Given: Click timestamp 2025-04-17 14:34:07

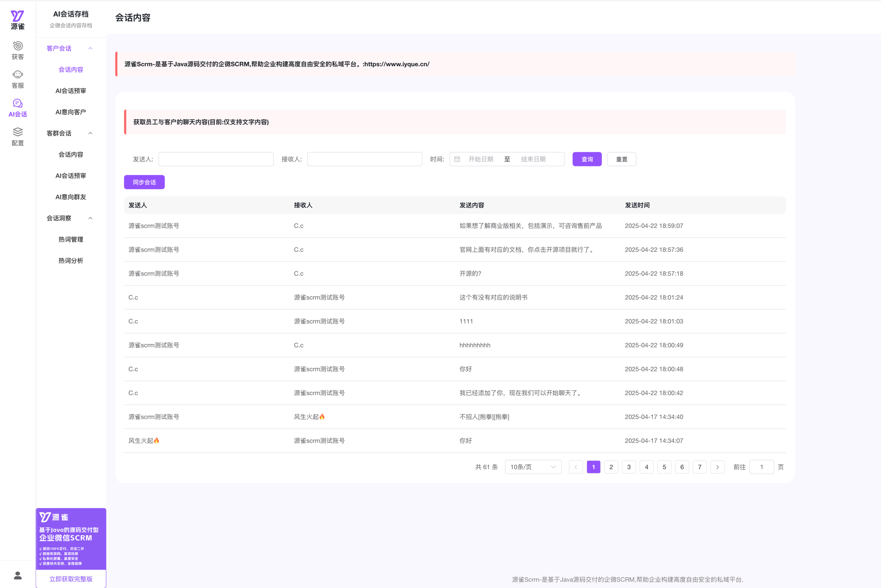Looking at the screenshot, I should click(654, 441).
